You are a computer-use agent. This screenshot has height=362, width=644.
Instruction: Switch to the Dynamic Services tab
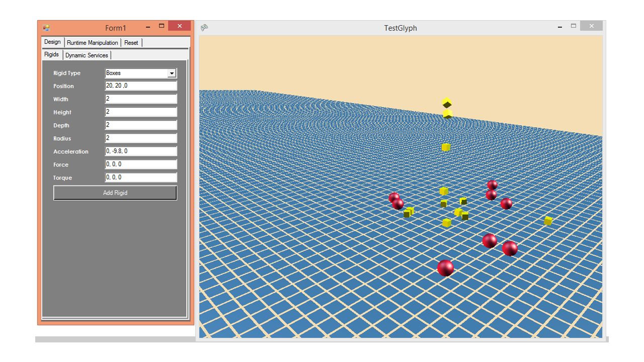[87, 55]
